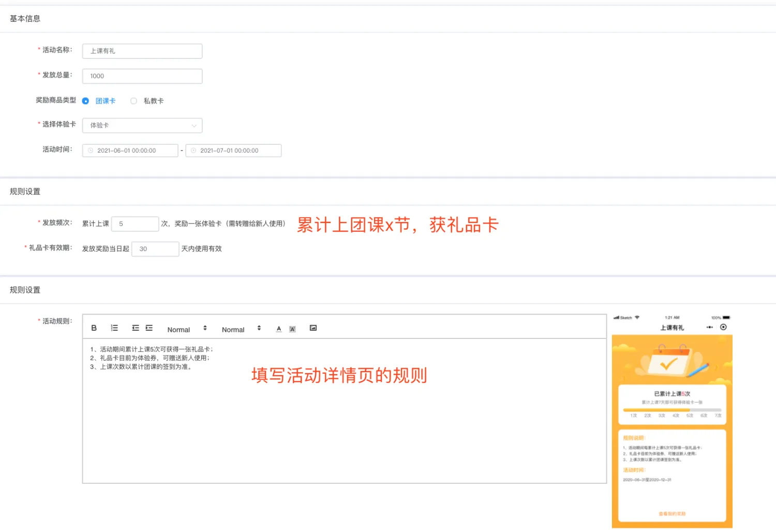Click the decrease indent icon
This screenshot has width=776, height=532.
(136, 328)
